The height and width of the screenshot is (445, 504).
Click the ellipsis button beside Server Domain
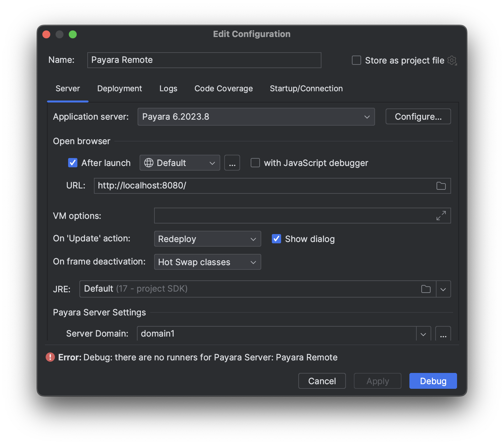[443, 334]
